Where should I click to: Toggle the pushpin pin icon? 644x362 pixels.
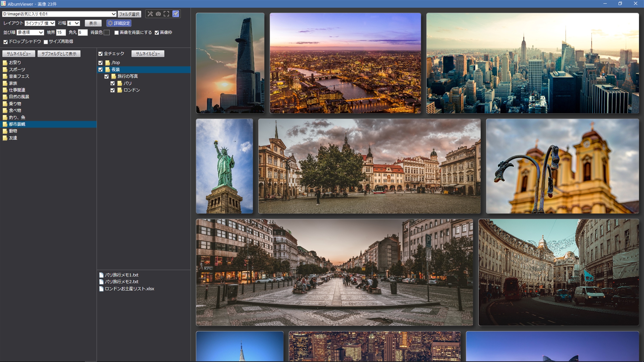176,14
